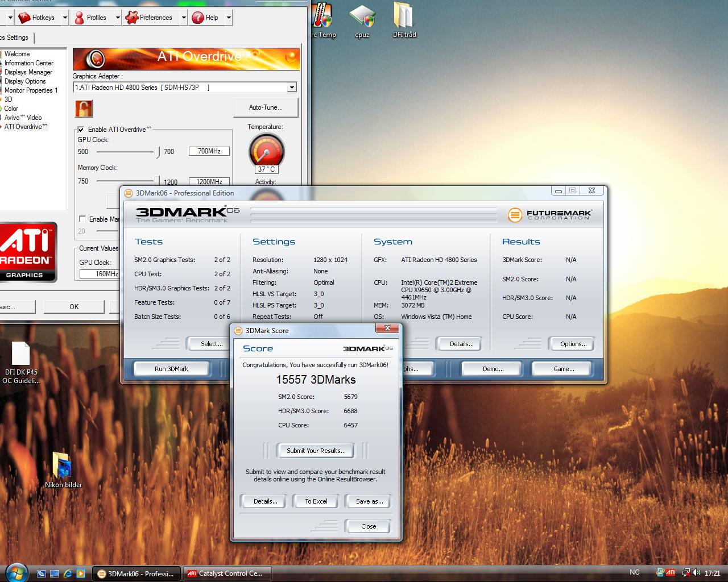Expand the Help dropdown arrow

[229, 18]
